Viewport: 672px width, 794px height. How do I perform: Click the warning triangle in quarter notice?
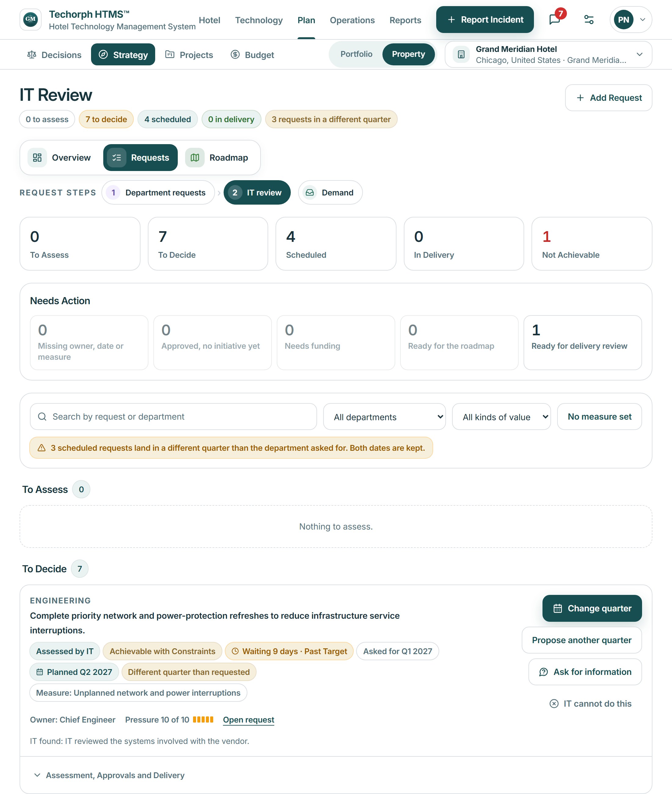point(42,448)
